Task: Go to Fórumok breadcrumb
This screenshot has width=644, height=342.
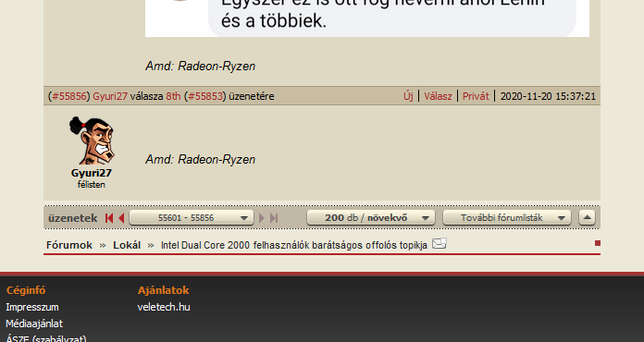Action: pos(69,245)
